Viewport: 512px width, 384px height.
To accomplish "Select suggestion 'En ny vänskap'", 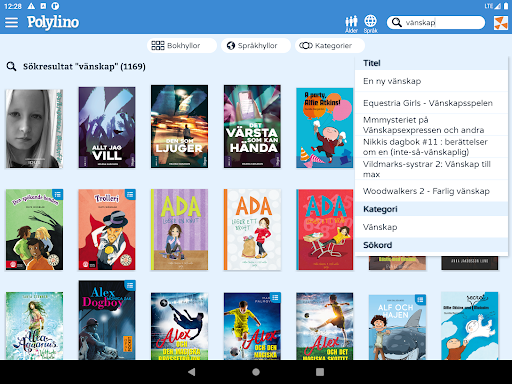I will 431,81.
